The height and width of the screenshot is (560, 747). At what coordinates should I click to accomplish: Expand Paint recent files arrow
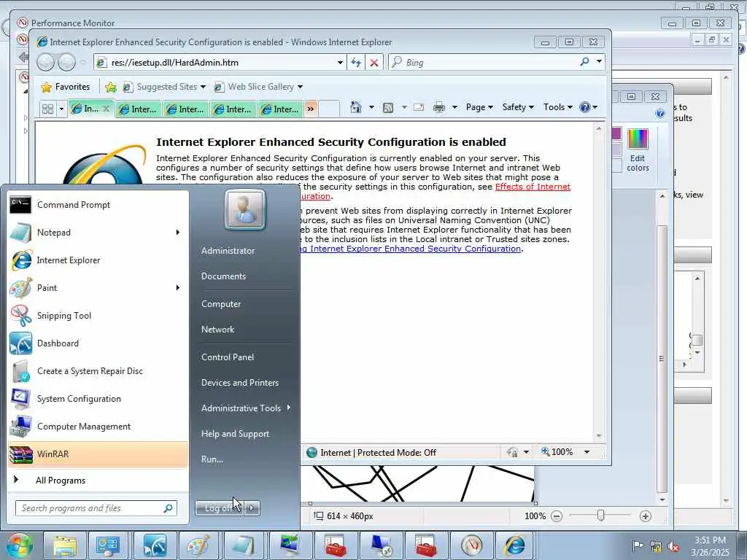[178, 287]
